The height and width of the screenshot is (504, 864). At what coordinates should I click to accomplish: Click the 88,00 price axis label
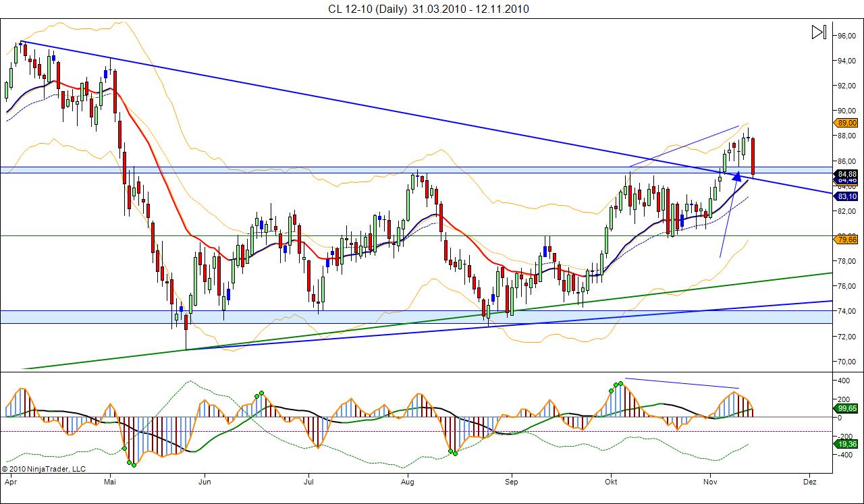[846, 136]
